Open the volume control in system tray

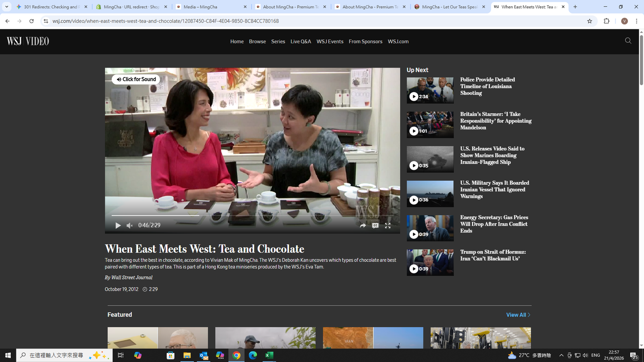(x=585, y=355)
